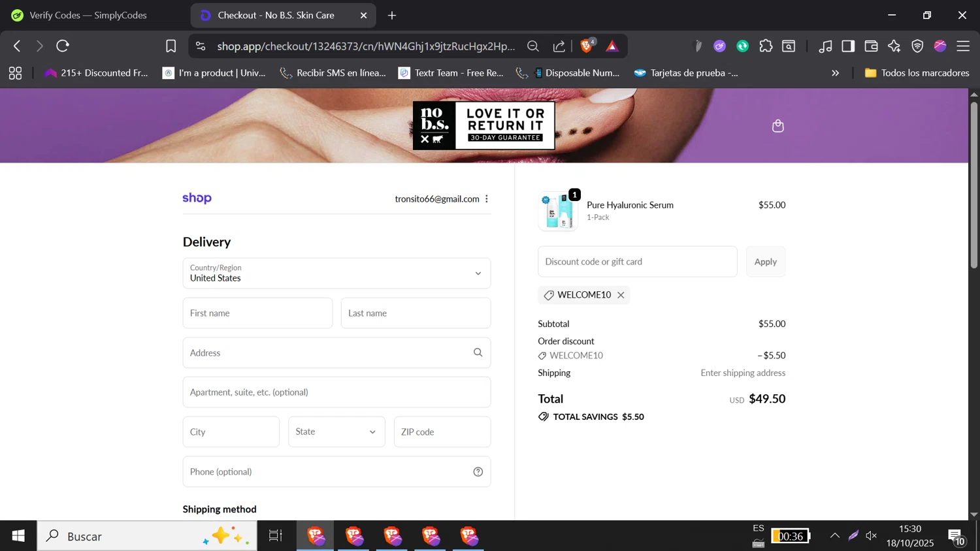Open Textr Team bookmark
This screenshot has width=980, height=551.
click(x=451, y=73)
